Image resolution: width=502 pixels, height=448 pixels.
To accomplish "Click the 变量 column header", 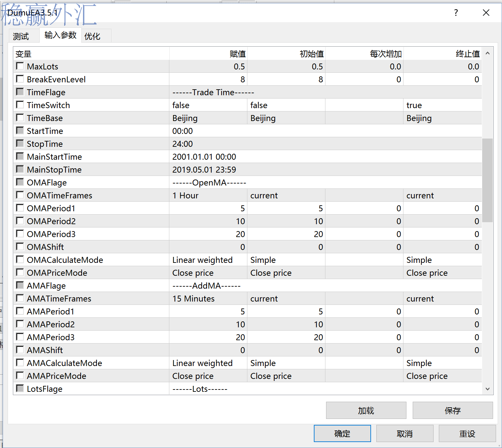I will coord(91,54).
